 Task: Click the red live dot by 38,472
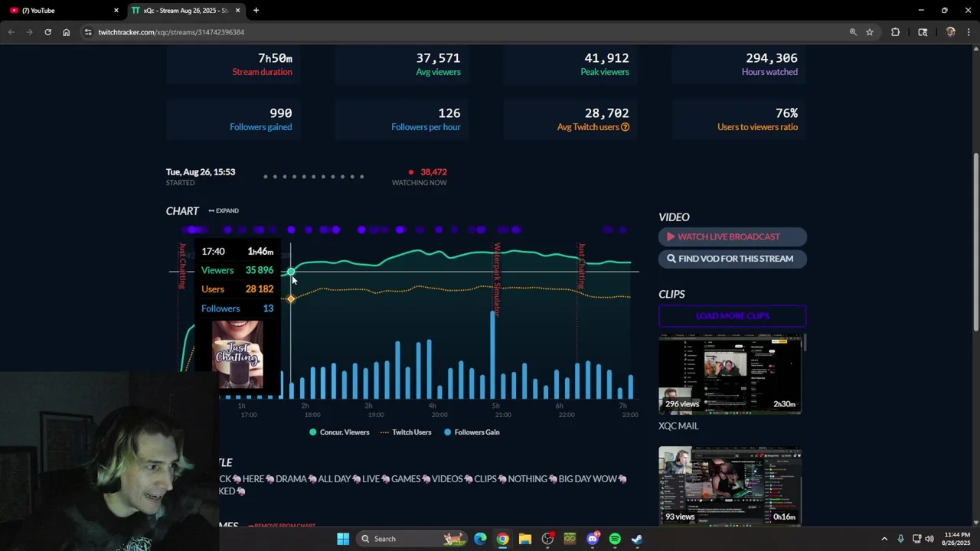coord(411,172)
